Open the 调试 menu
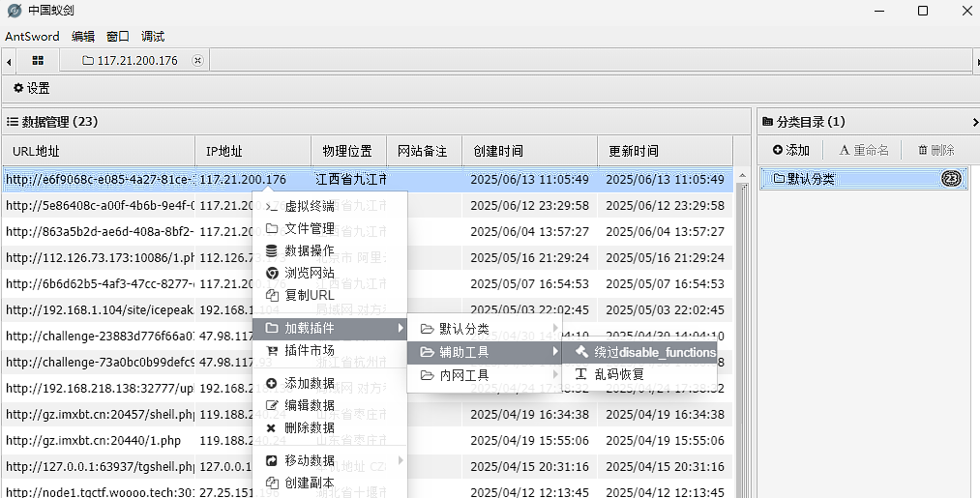The width and height of the screenshot is (980, 498). coord(153,36)
